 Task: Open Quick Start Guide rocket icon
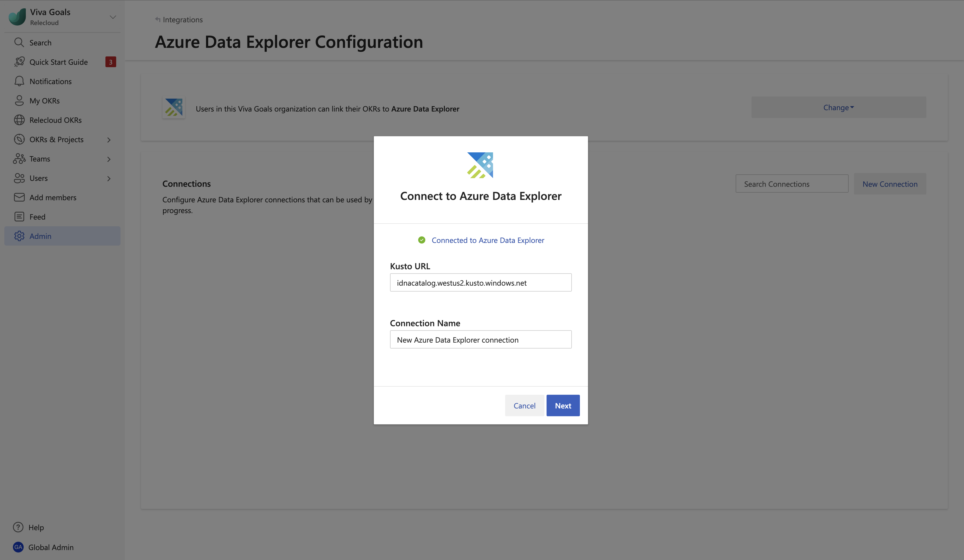19,62
